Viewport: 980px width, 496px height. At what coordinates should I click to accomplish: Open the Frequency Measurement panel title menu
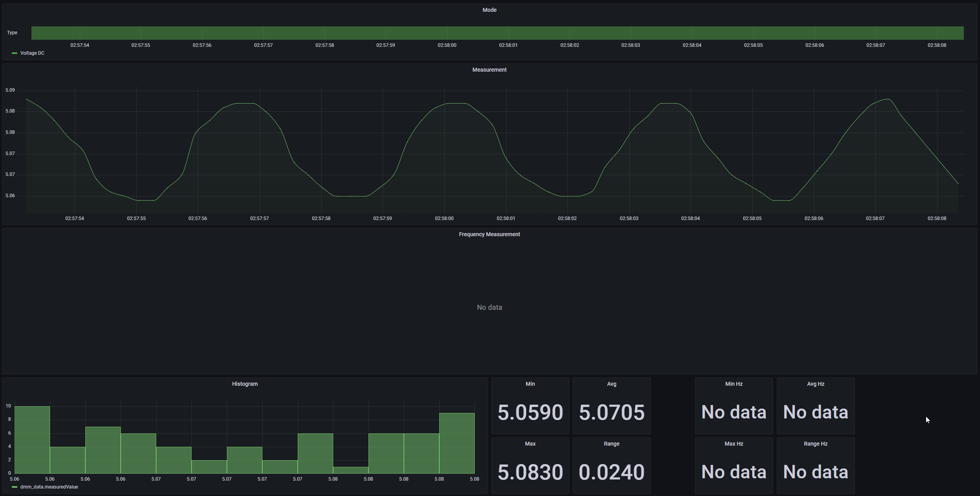coord(489,234)
